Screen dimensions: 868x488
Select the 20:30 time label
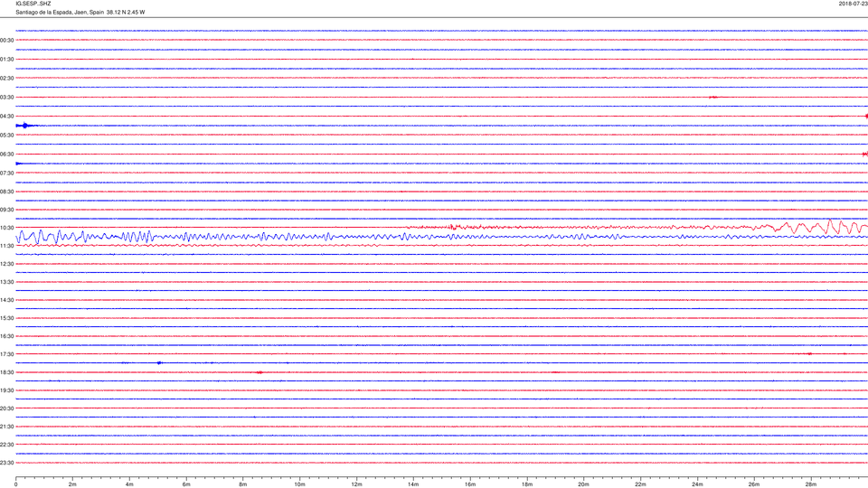[x=7, y=408]
